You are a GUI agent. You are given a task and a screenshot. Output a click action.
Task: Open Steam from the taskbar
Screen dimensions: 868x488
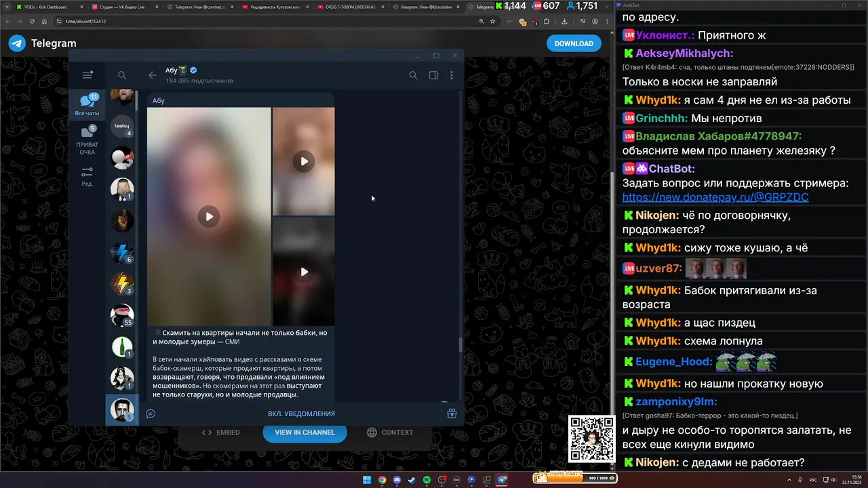412,480
